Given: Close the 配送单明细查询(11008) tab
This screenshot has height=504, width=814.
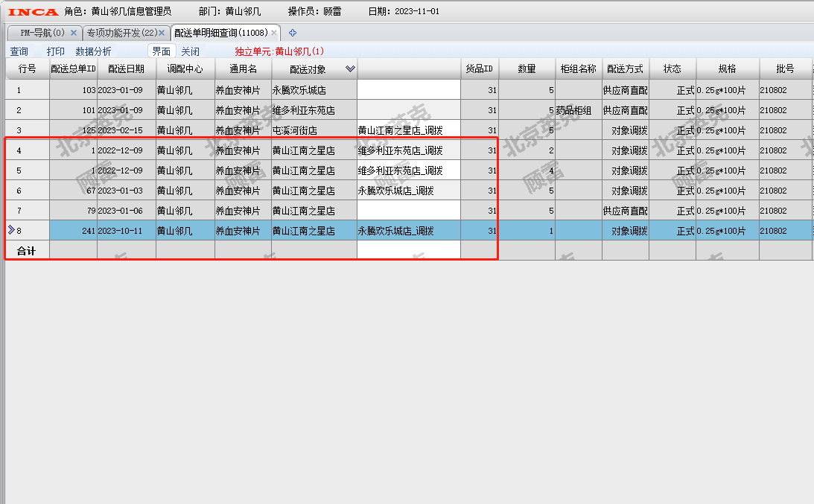Looking at the screenshot, I should pos(274,33).
